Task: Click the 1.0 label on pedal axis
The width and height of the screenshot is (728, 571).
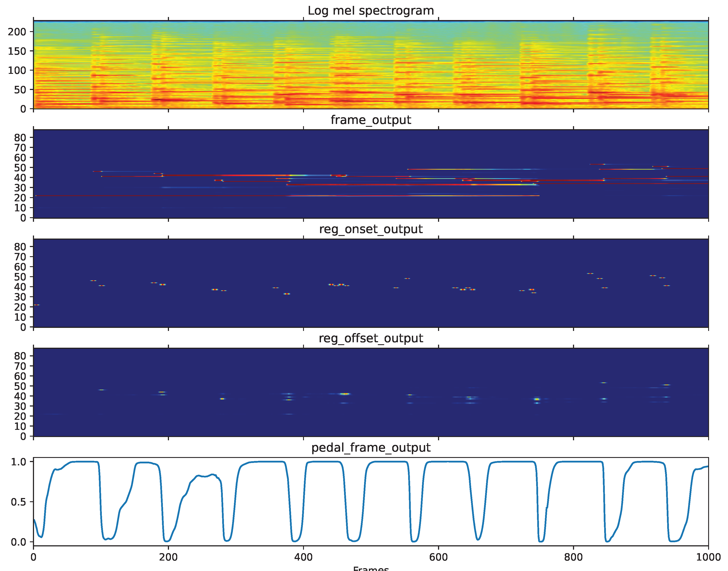Action: pyautogui.click(x=18, y=462)
